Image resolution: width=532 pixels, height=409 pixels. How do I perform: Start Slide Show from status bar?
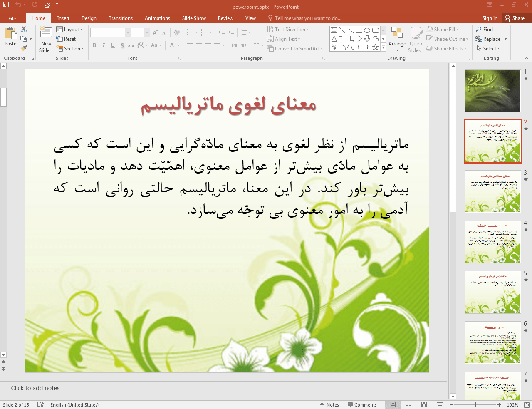pos(440,404)
